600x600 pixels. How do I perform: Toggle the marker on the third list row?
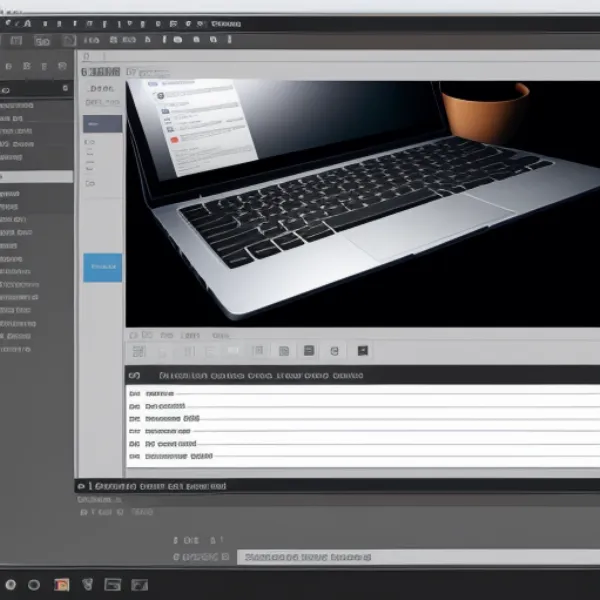click(x=135, y=419)
